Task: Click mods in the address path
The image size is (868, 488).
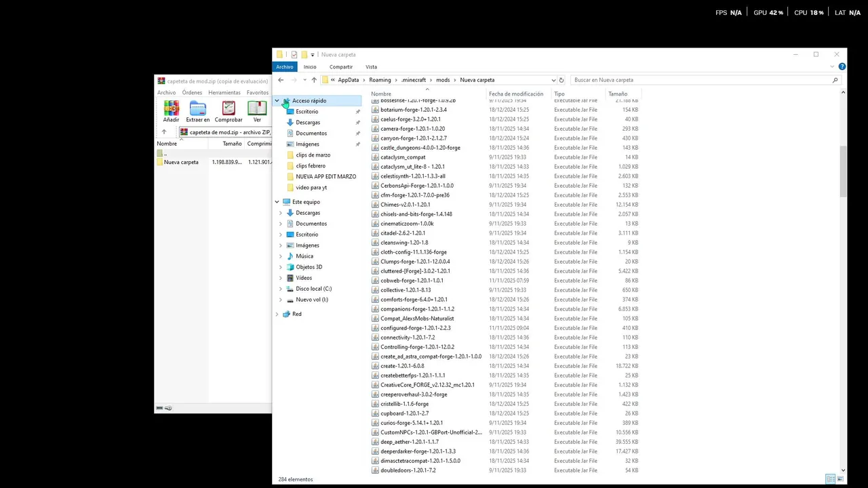Action: pyautogui.click(x=443, y=80)
